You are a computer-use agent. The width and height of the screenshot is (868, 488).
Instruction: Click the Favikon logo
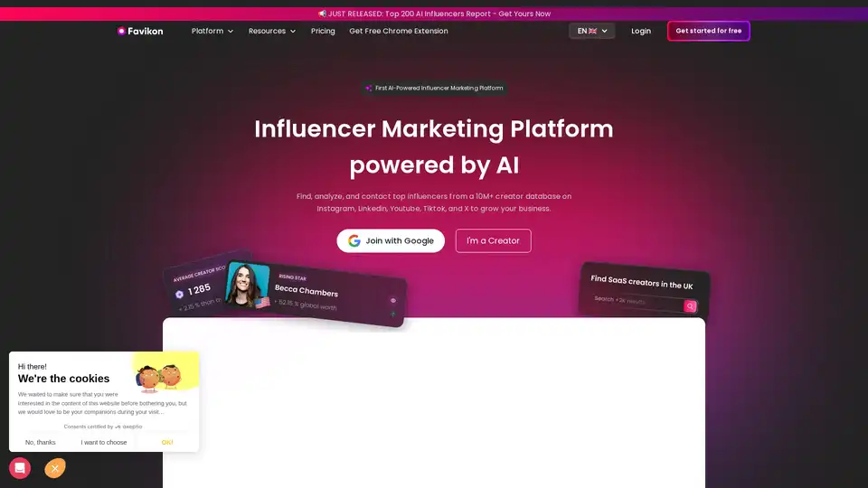click(x=140, y=31)
